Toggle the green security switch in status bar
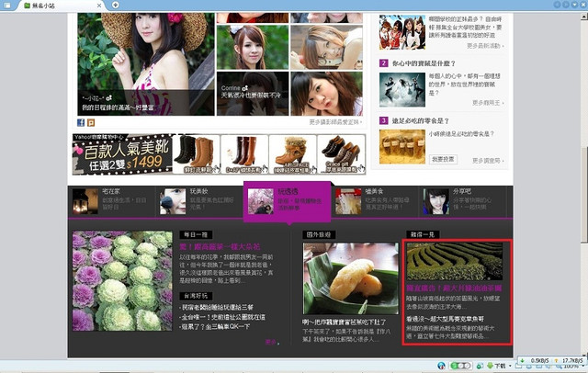Image resolution: width=588 pixels, height=373 pixels. click(x=460, y=366)
